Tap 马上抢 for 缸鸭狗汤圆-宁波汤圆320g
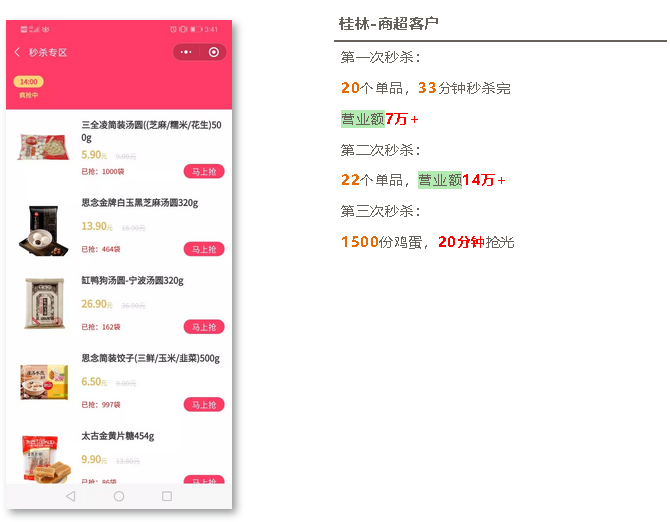670x522 pixels. point(204,327)
